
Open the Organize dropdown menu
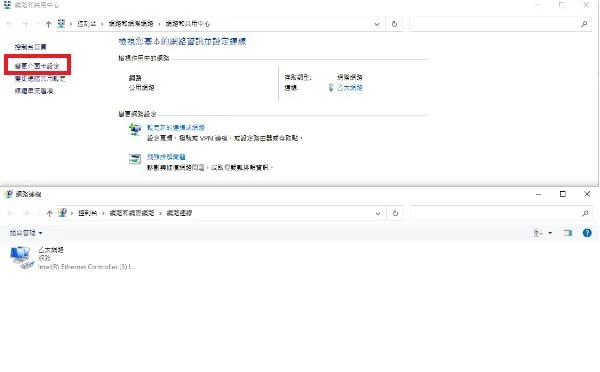click(x=26, y=233)
